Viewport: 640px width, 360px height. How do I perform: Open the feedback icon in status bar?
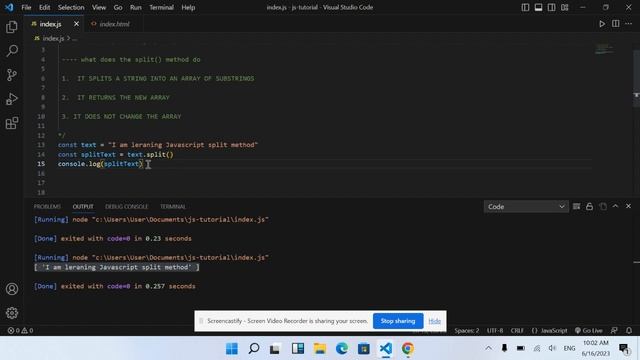point(614,331)
